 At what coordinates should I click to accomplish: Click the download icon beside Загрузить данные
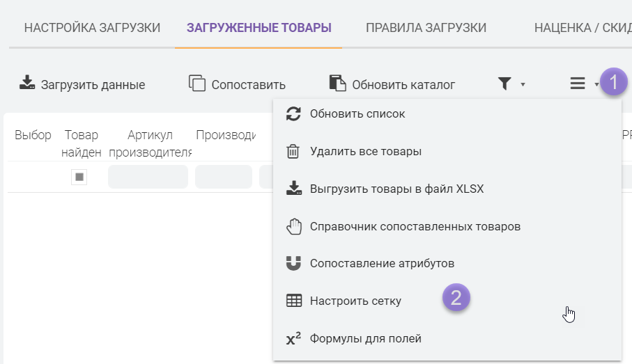pos(26,84)
